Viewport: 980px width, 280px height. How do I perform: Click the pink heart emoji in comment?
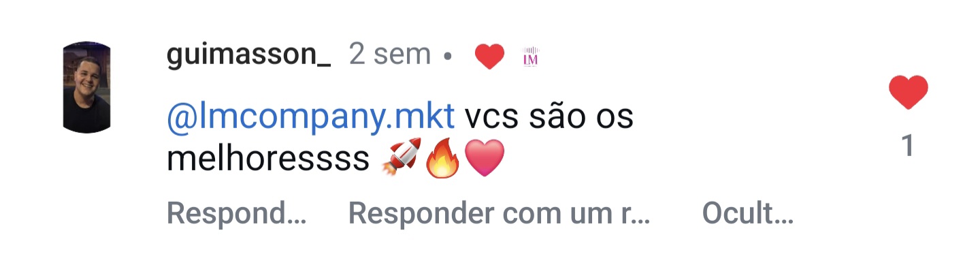click(x=484, y=158)
